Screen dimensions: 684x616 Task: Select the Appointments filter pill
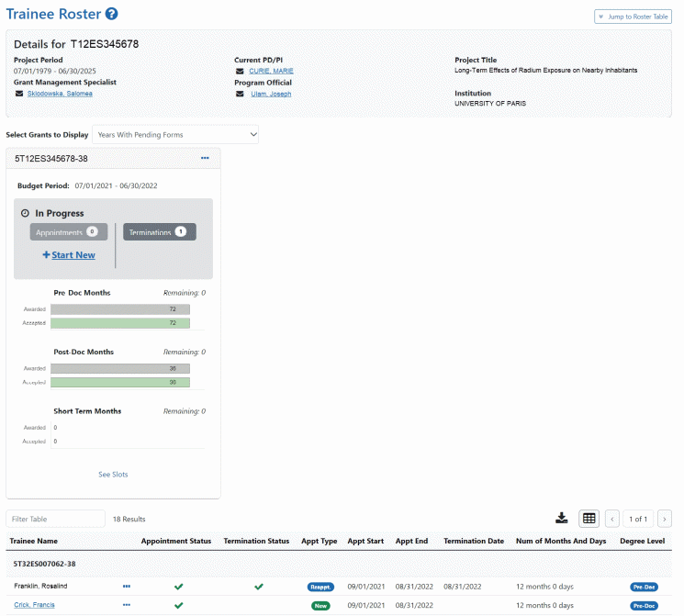[x=69, y=232]
